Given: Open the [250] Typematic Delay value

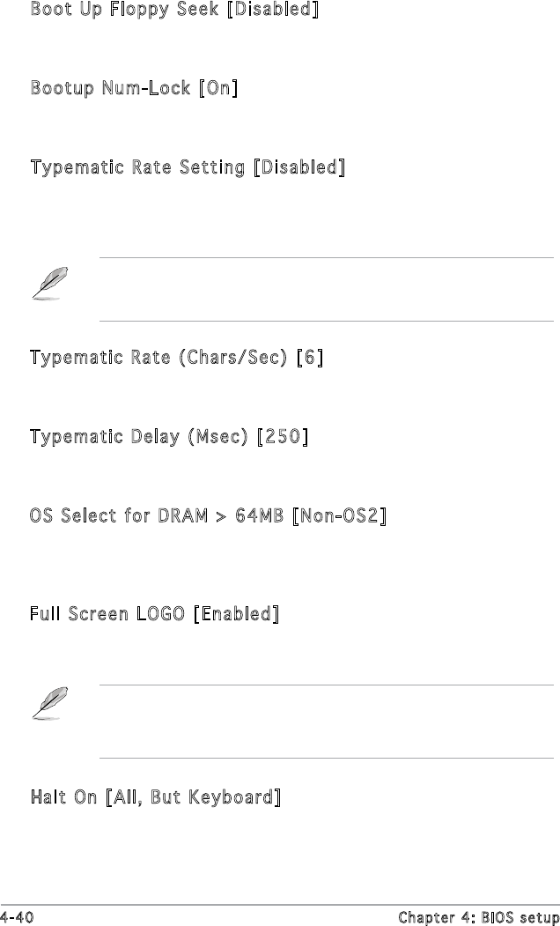Looking at the screenshot, I should tap(282, 437).
